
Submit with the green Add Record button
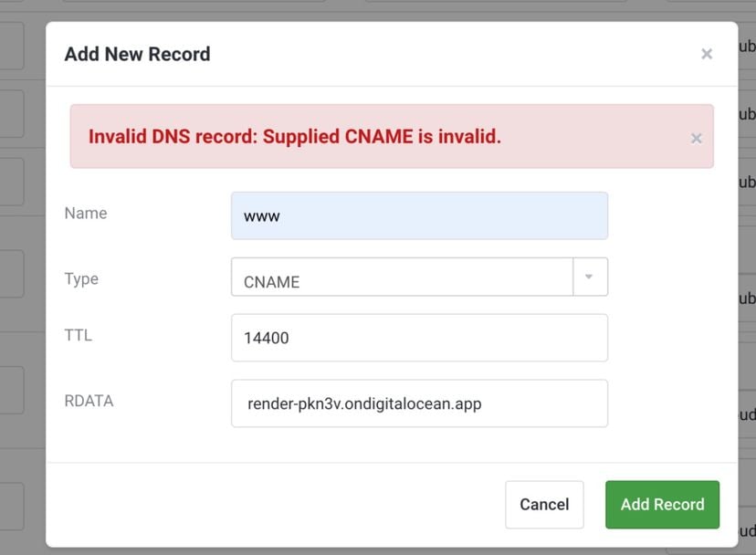click(x=662, y=504)
